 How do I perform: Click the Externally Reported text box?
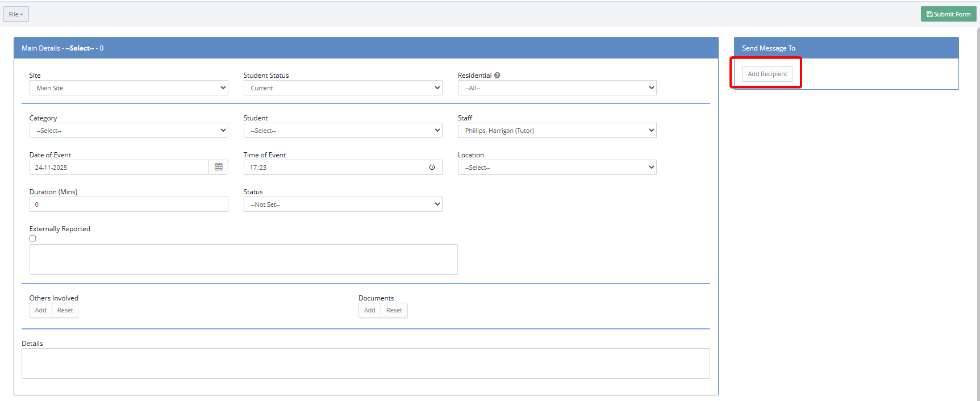tap(243, 260)
